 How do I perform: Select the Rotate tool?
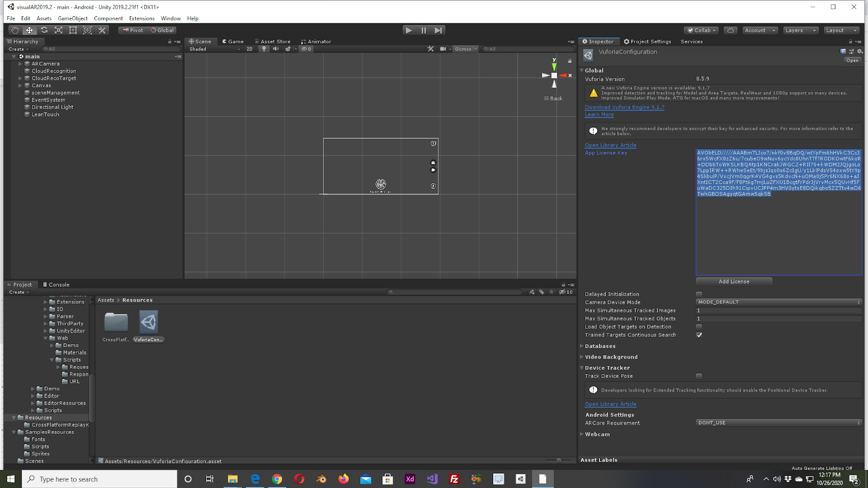pos(44,30)
